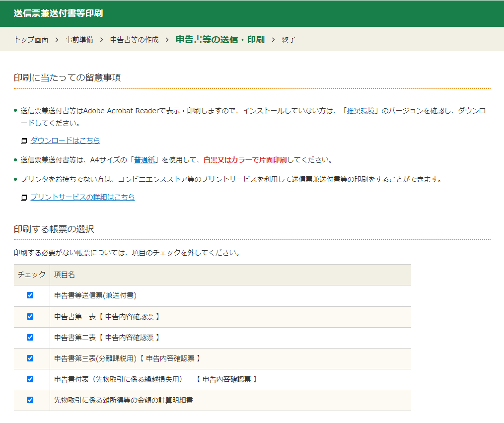The width and height of the screenshot is (504, 423).
Task: Click the ダウンロードはこちら link
Action: tap(65, 141)
